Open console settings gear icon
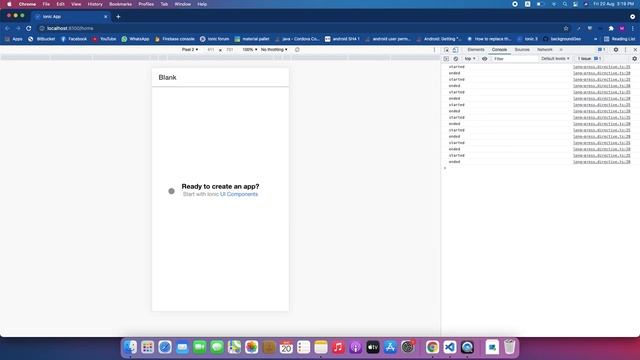 click(634, 59)
